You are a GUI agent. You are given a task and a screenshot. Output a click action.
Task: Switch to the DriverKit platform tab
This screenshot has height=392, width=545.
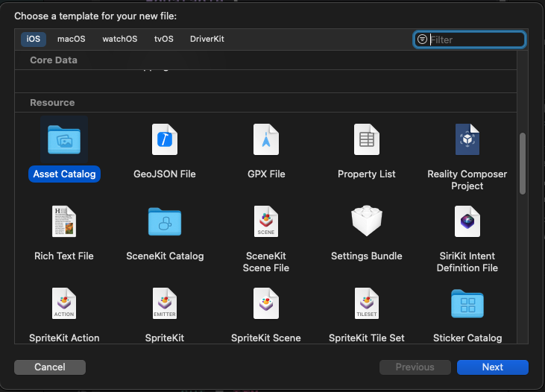pos(207,39)
